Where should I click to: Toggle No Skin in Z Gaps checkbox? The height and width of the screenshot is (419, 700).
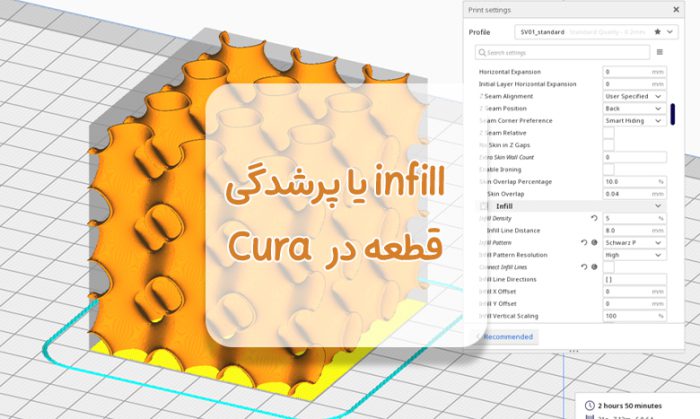coord(608,145)
